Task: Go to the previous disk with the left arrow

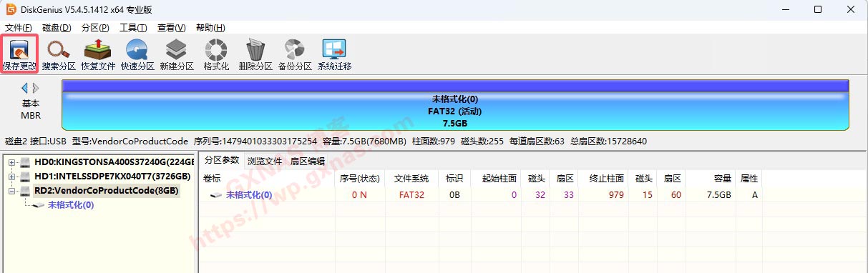Action: pyautogui.click(x=25, y=88)
